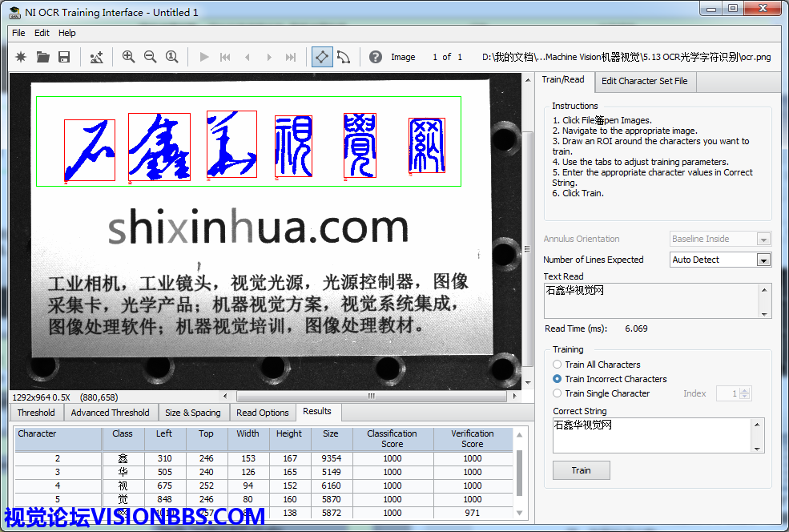The height and width of the screenshot is (532, 789).
Task: Zoom in on the image
Action: pyautogui.click(x=128, y=57)
